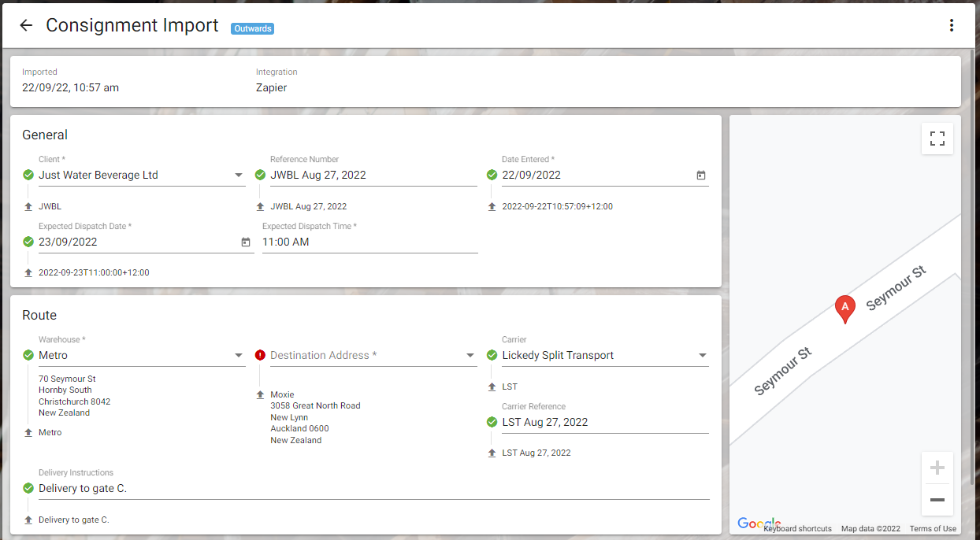This screenshot has width=980, height=540.
Task: Click the upload arrow icon beside JWBL
Action: click(28, 206)
